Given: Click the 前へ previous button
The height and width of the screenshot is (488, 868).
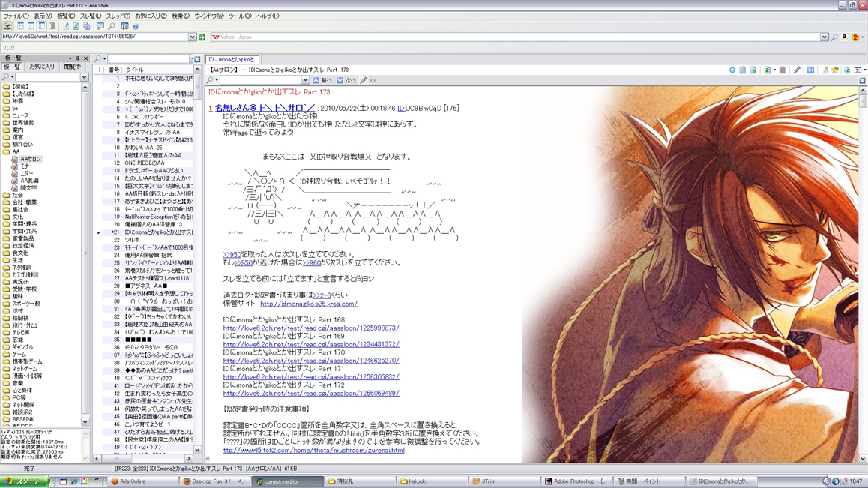Looking at the screenshot, I should pos(323,81).
